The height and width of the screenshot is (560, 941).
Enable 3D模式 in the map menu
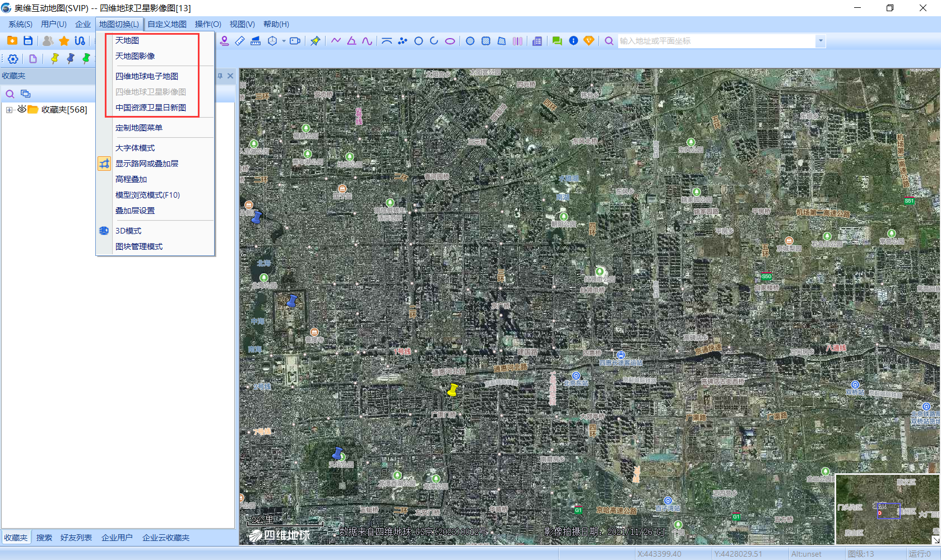(128, 230)
